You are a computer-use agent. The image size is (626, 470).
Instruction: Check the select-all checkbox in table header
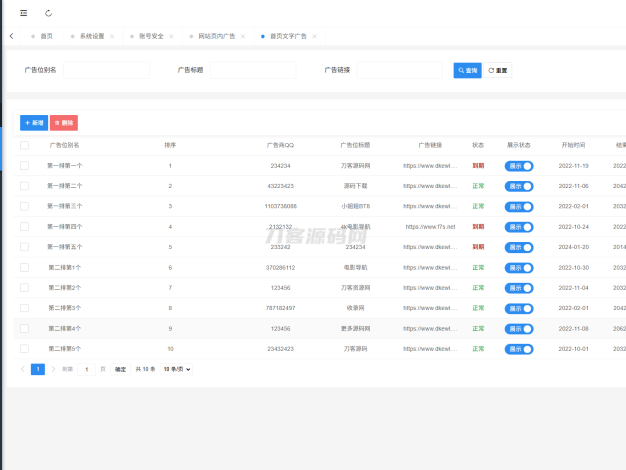pyautogui.click(x=24, y=145)
